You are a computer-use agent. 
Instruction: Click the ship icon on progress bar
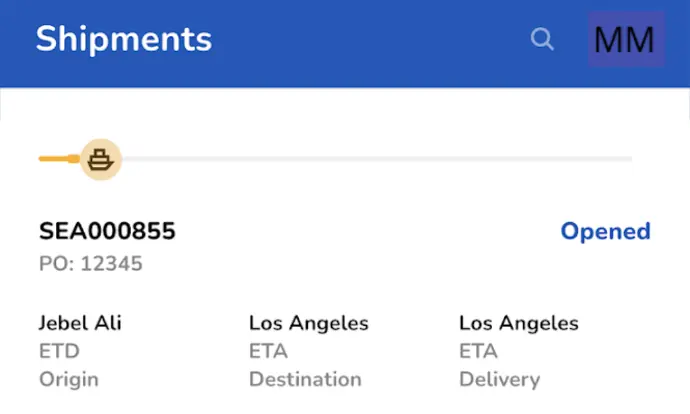101,159
